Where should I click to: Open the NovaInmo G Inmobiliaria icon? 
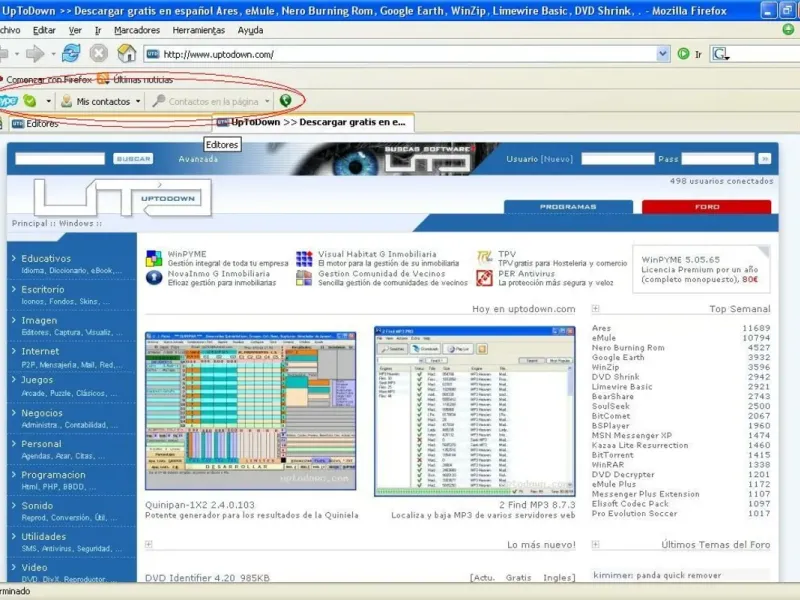154,278
